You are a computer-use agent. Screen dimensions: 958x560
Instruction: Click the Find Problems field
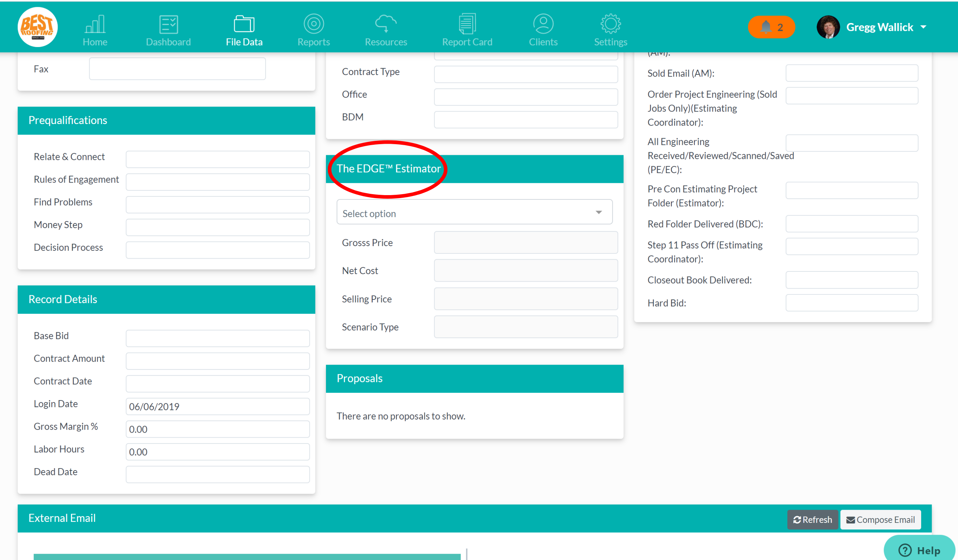(218, 204)
